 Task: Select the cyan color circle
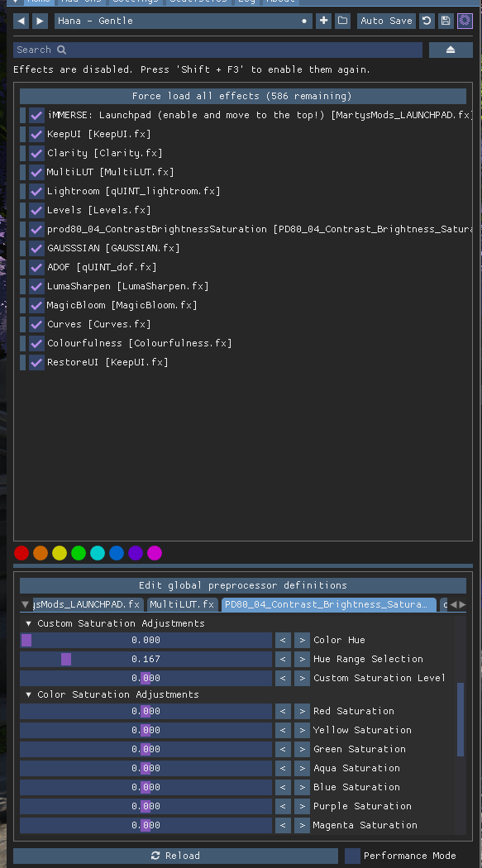[98, 553]
